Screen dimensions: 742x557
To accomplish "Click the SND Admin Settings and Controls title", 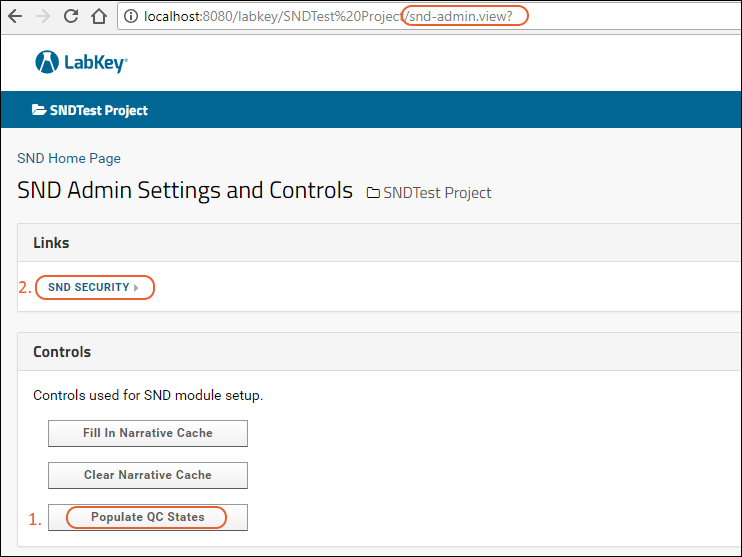I will 185,190.
